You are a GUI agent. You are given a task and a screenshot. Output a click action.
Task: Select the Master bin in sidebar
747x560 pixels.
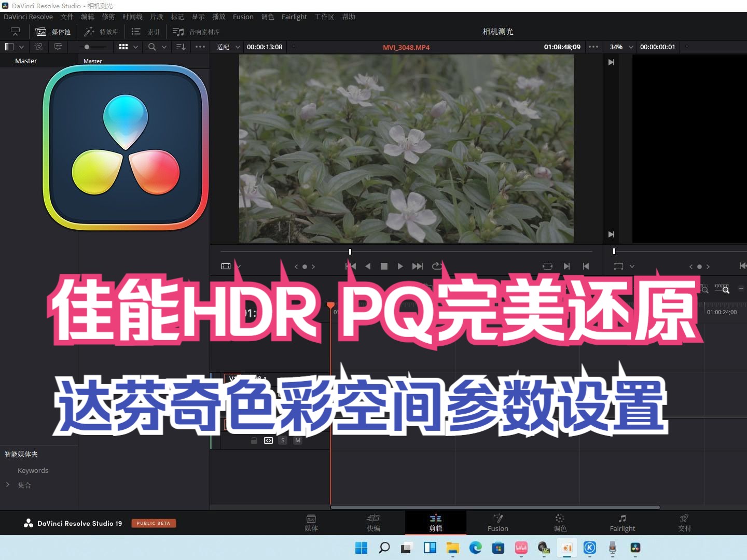click(x=26, y=61)
